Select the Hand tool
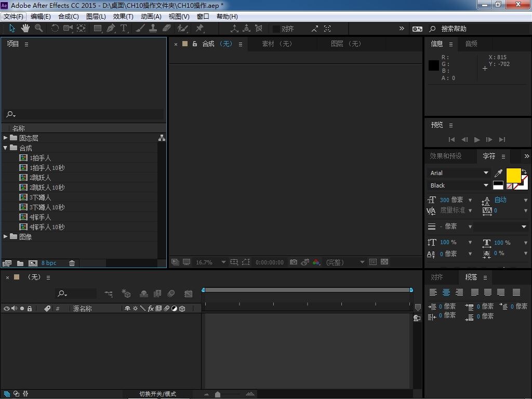 (x=25, y=29)
